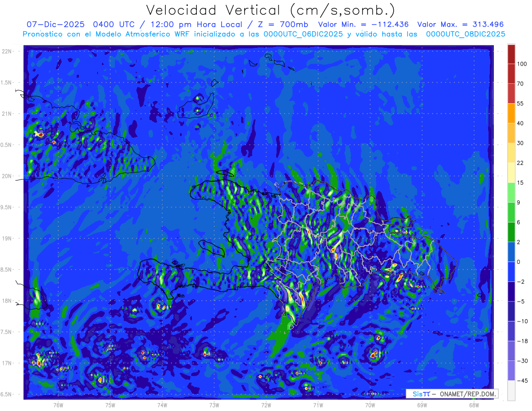
Task: Click the latitude axis label "21N"
Action: [x=6, y=114]
